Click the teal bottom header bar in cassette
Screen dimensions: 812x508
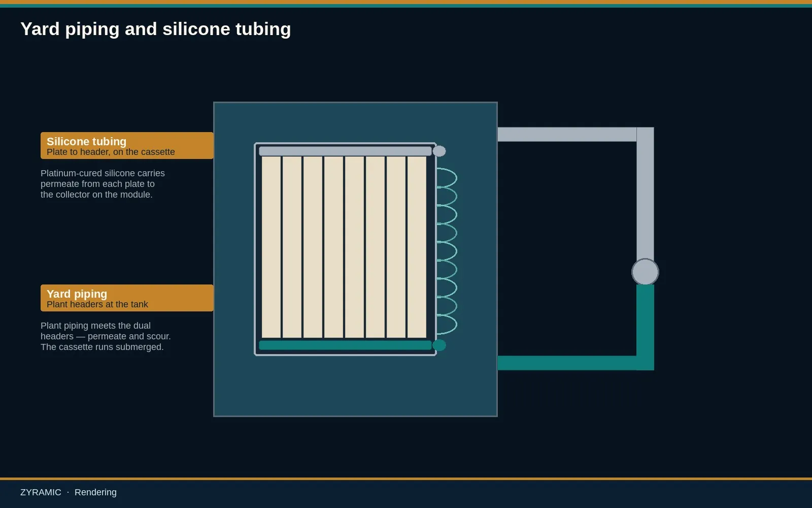[x=345, y=345]
